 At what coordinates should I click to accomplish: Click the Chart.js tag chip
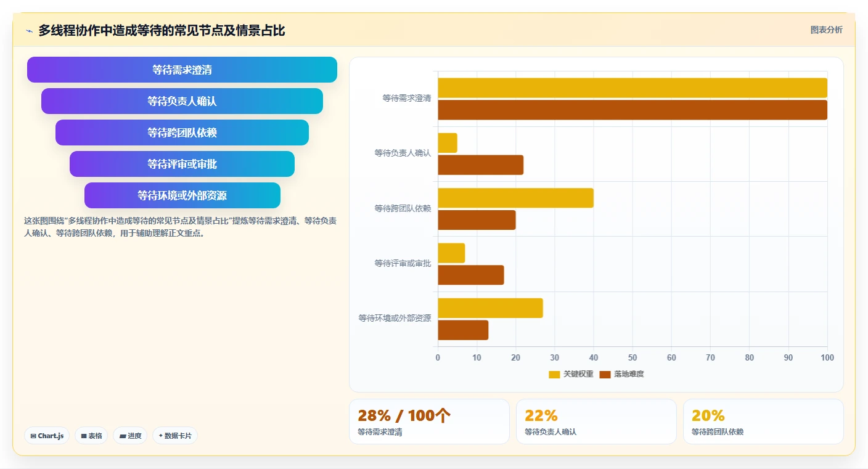[47, 436]
